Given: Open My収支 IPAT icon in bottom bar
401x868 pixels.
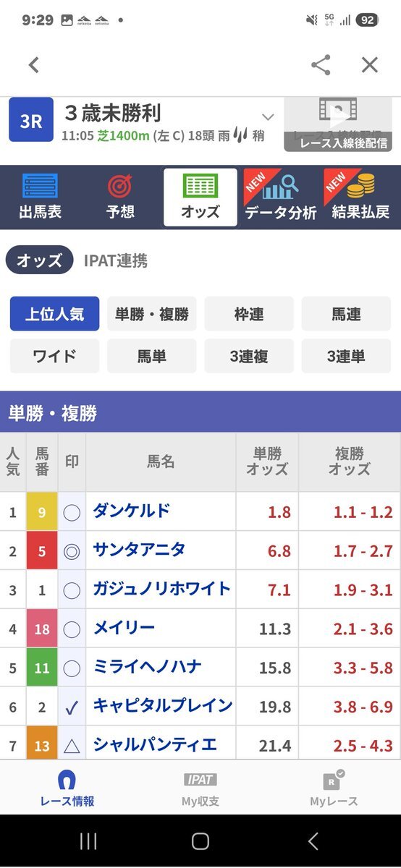Looking at the screenshot, I should click(200, 780).
